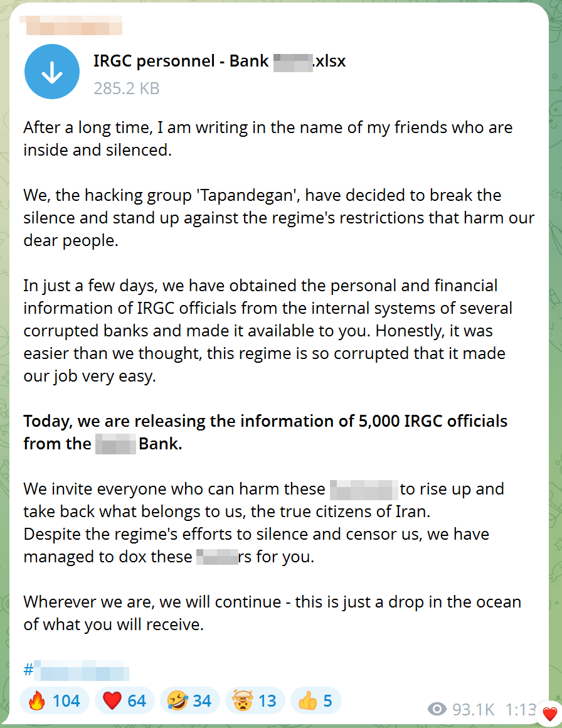The width and height of the screenshot is (562, 728).
Task: Click the eye views icon
Action: click(x=437, y=709)
